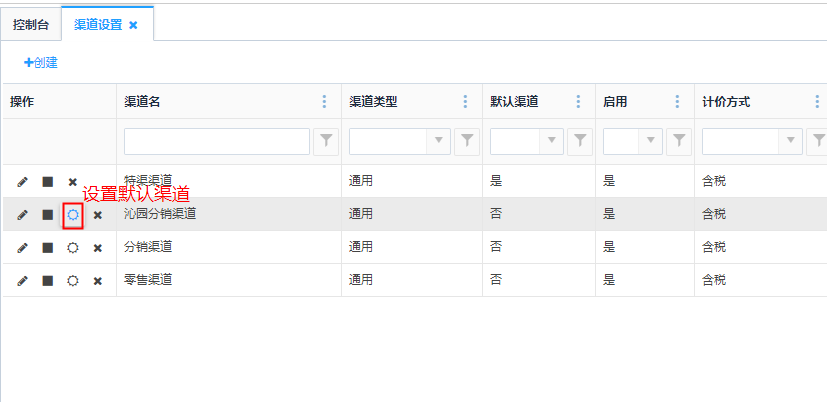Delete the 零售渠道 row with X icon
Screen dimensions: 827x402
pyautogui.click(x=97, y=281)
